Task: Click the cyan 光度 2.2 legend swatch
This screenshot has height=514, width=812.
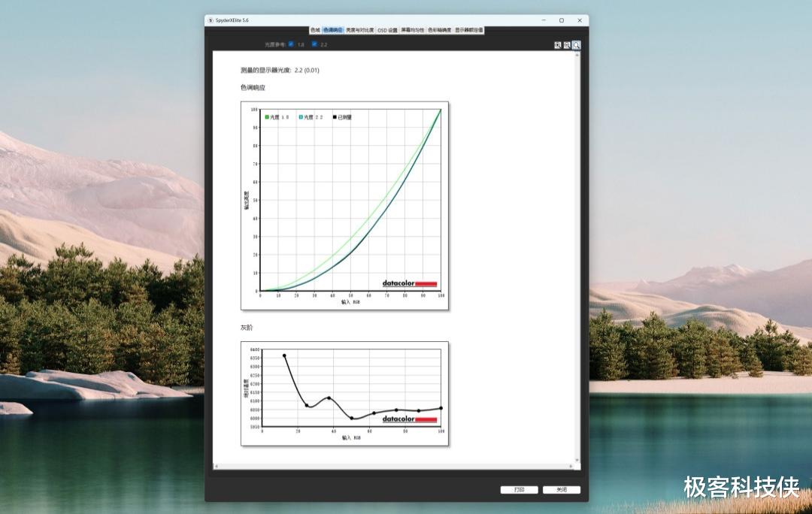Action: tap(301, 117)
